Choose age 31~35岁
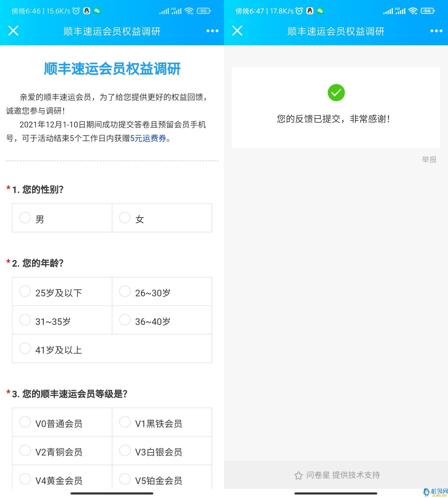 coord(62,320)
